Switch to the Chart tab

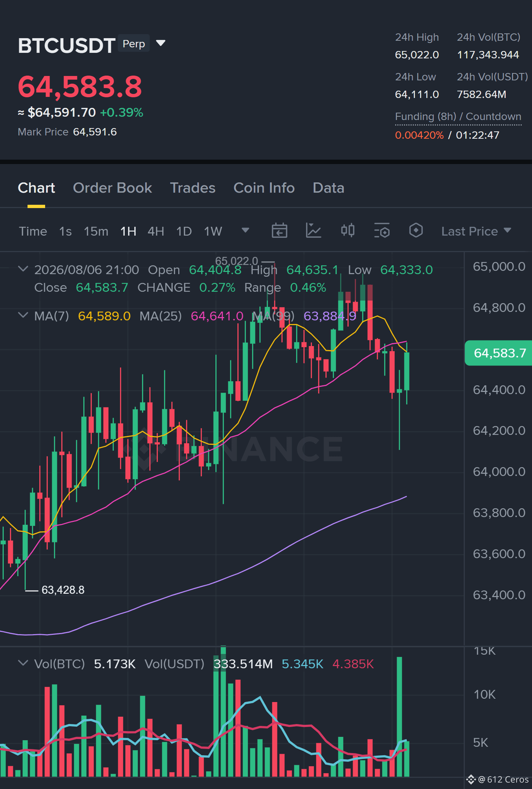tap(36, 188)
